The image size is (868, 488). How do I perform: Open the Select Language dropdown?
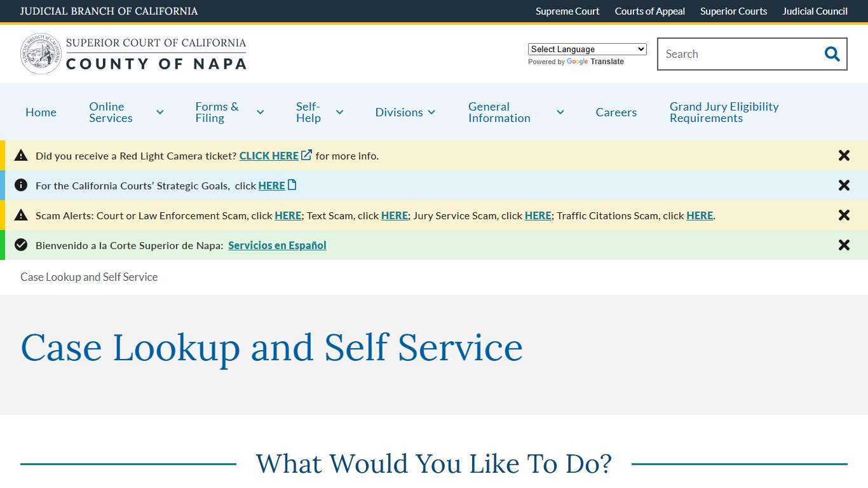tap(587, 49)
